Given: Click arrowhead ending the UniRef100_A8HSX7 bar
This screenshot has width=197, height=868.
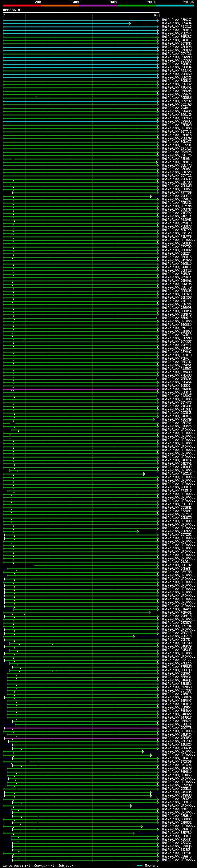Looking at the screenshot, I should click(x=158, y=20).
